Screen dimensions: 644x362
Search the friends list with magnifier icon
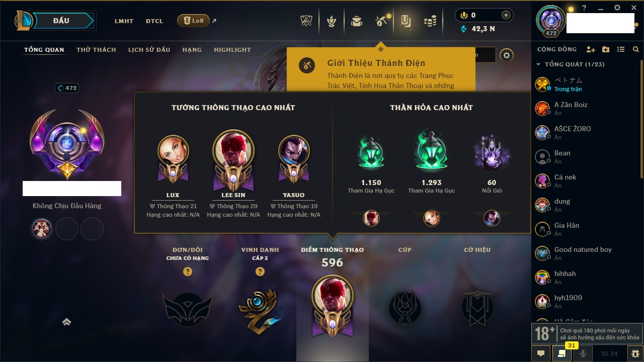(x=636, y=49)
